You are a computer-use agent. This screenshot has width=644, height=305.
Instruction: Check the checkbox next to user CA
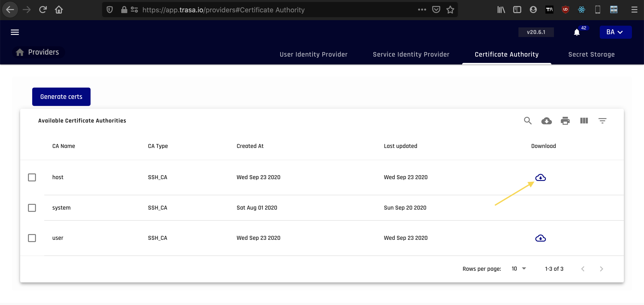(32, 238)
